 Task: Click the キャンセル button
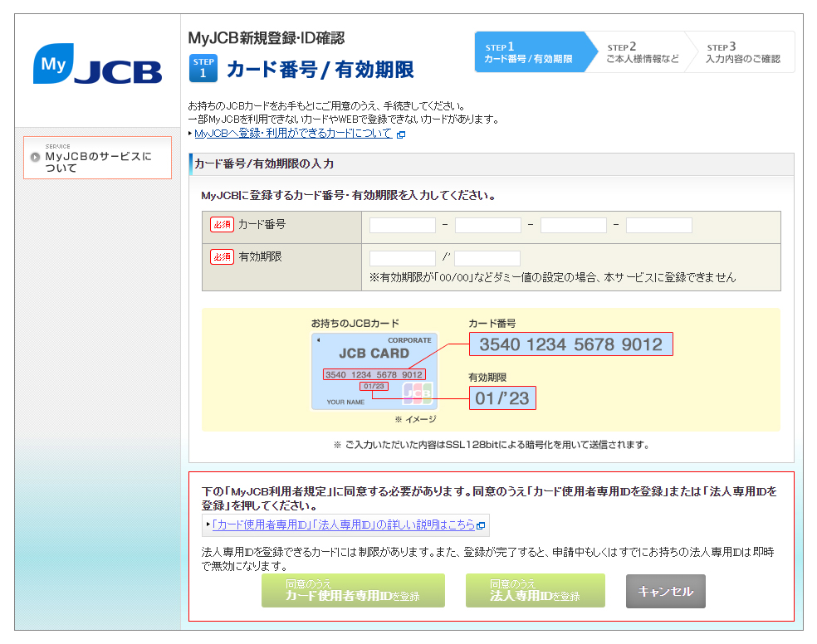(665, 592)
